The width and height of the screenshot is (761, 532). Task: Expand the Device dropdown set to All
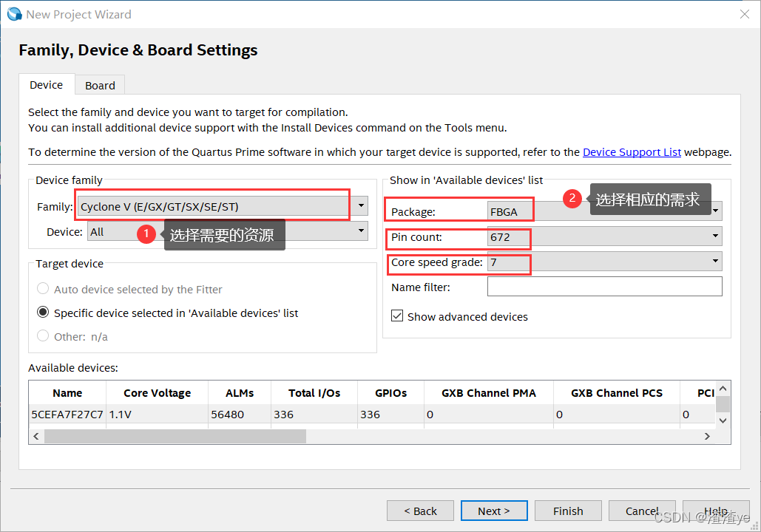click(228, 231)
